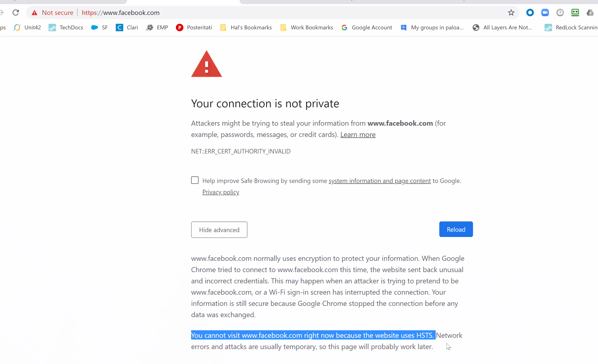The image size is (598, 364).
Task: Follow the Learn more link
Action: pos(358,135)
